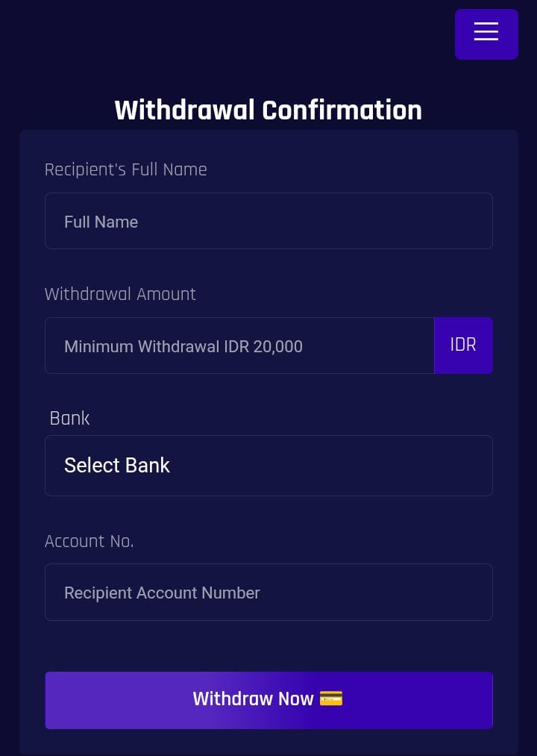Viewport: 537px width, 756px height.
Task: Click the credit card emoji icon
Action: pyautogui.click(x=330, y=699)
